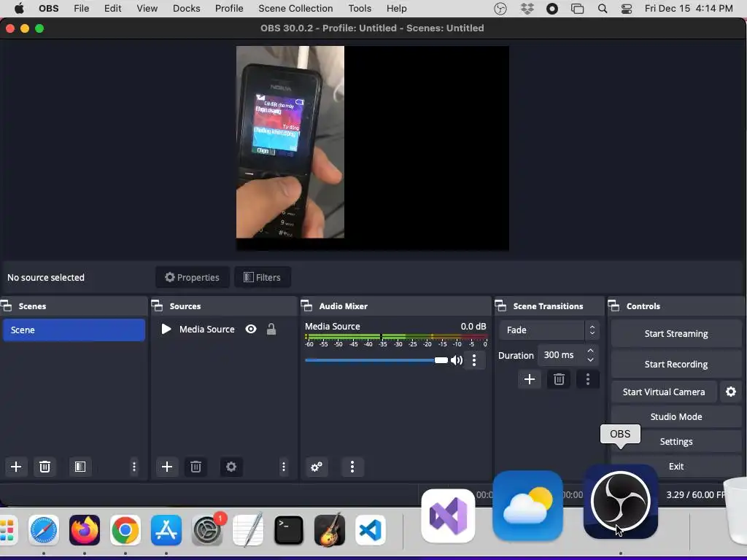
Task: Open Dropbox menu bar icon
Action: (x=527, y=9)
